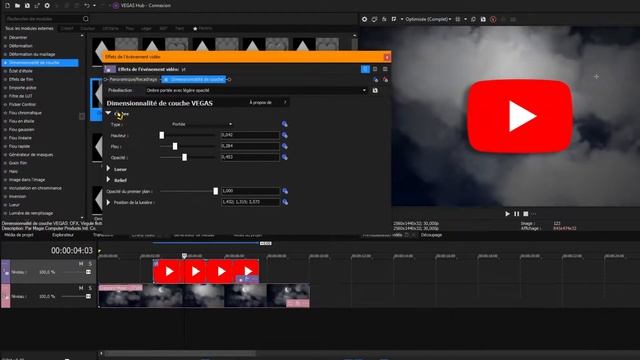640x360 pixels.
Task: Solo the first video track
Action: [90, 264]
